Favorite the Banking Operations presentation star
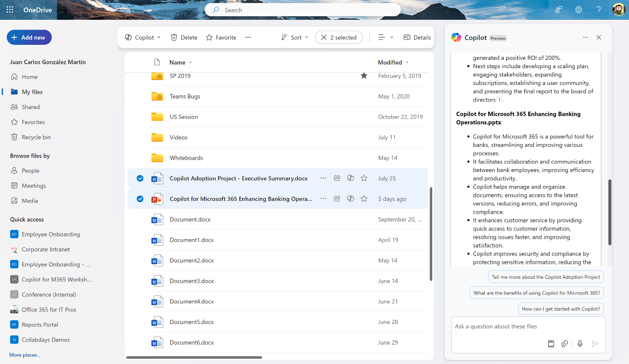 pos(364,199)
